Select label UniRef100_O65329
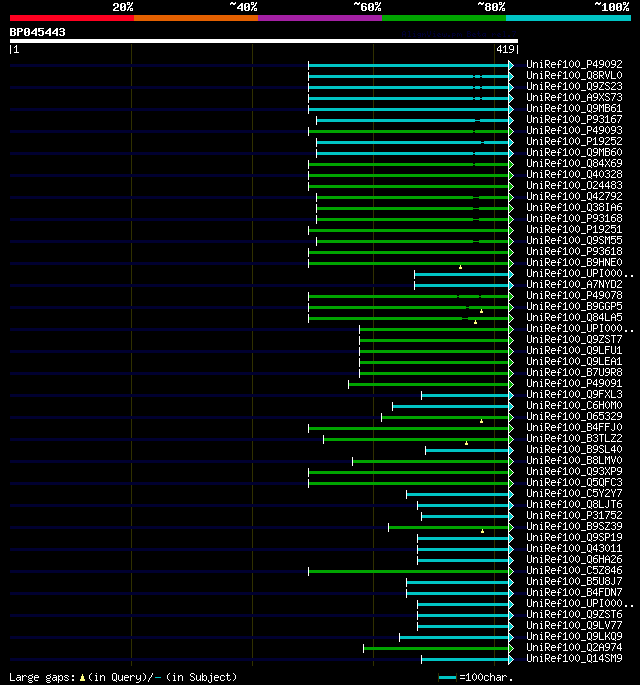The image size is (640, 685). pos(574,416)
